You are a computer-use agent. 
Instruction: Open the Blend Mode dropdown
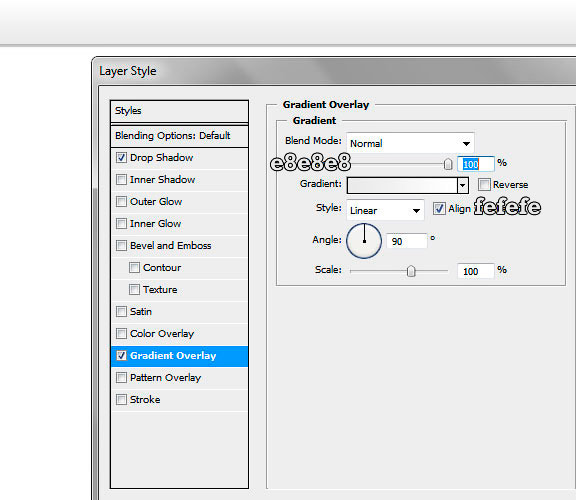pyautogui.click(x=410, y=143)
